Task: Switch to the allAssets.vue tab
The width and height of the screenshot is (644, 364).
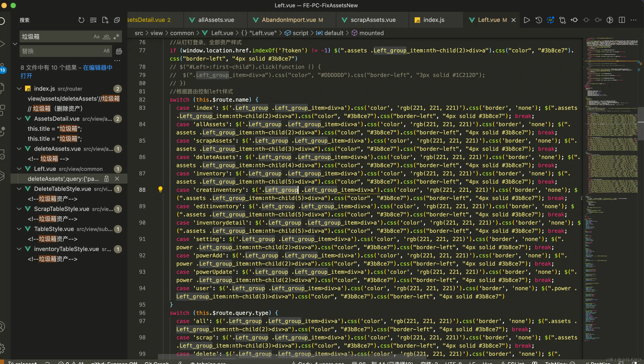Action: [x=216, y=20]
